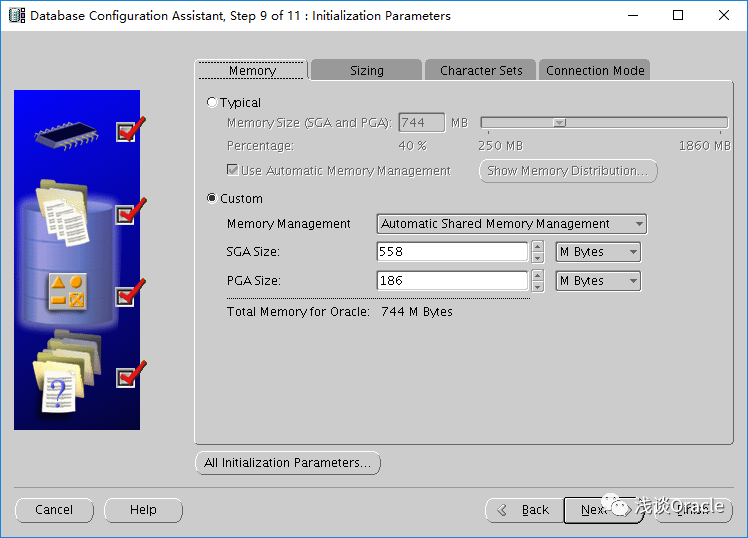Click the Database Configuration Assistant title bar icon

click(17, 15)
